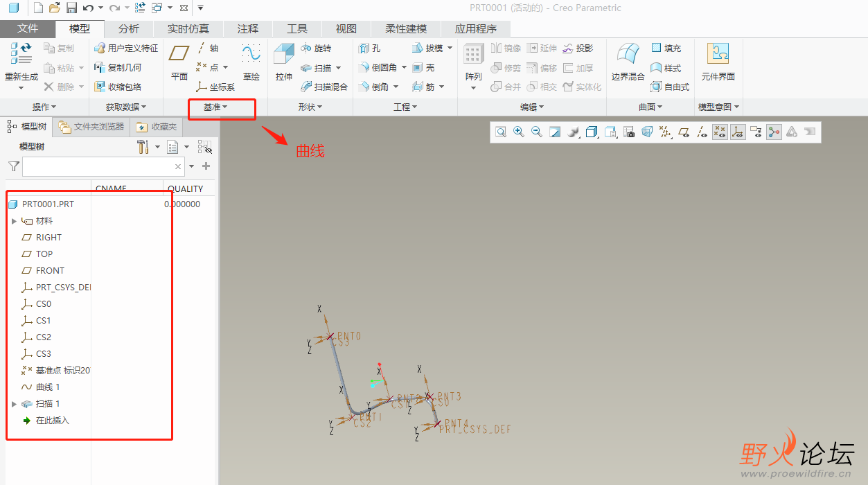Click the Refit zoom icon in graphics toolbar
The width and height of the screenshot is (868, 485).
(501, 132)
